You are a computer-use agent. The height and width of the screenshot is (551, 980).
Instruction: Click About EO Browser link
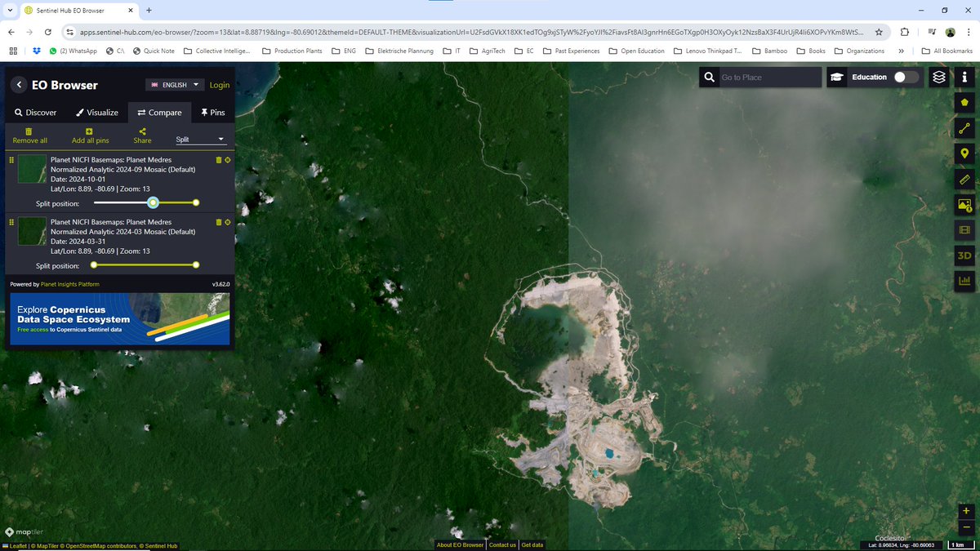[x=460, y=544]
